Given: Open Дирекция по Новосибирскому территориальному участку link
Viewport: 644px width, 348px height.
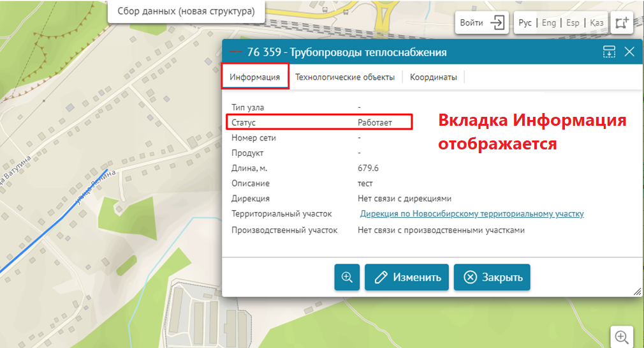Looking at the screenshot, I should pos(472,214).
